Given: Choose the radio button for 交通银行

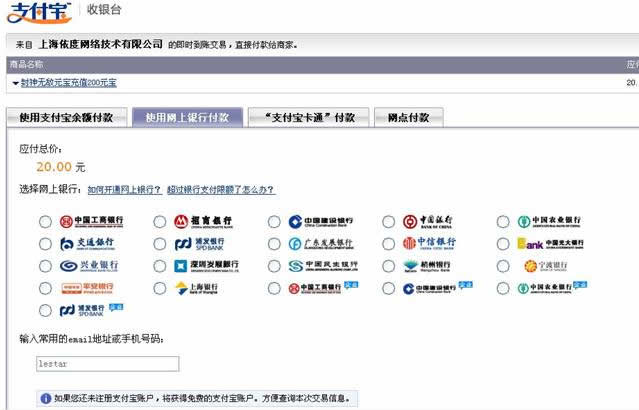Looking at the screenshot, I should tap(45, 244).
